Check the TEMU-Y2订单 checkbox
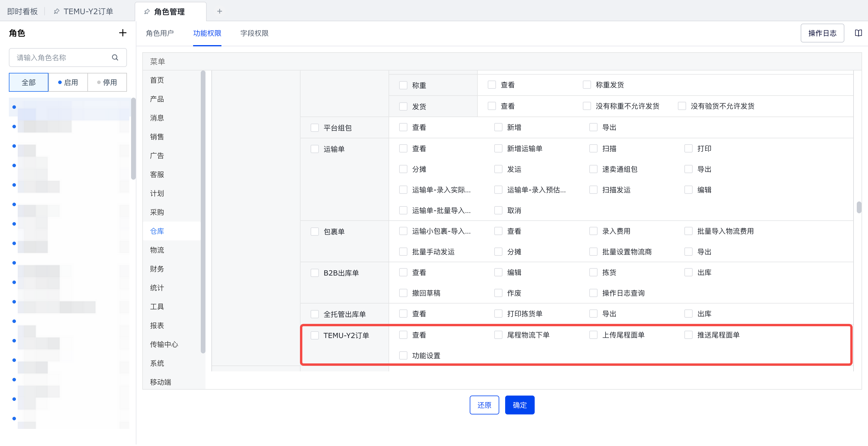The image size is (868, 446). point(314,336)
